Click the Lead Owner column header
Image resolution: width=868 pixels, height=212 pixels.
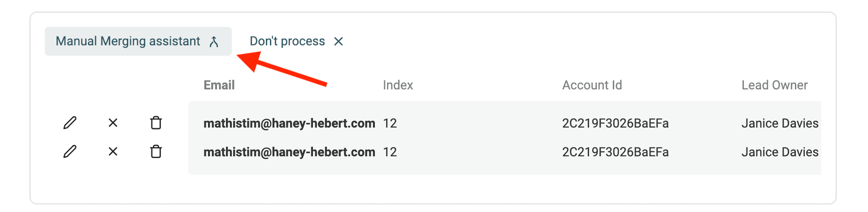click(774, 85)
